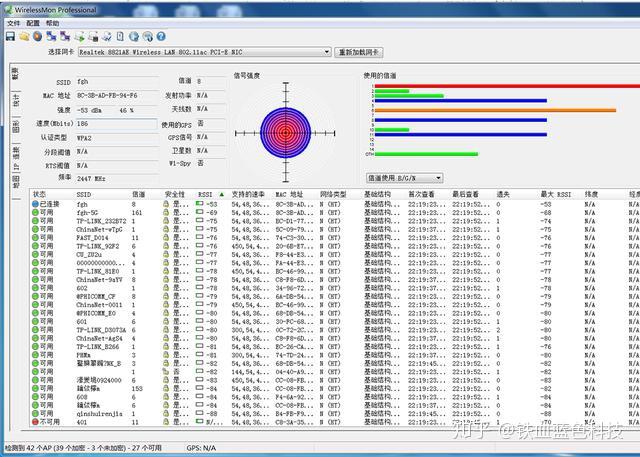The height and width of the screenshot is (457, 640).
Task: Click blue connected status icon for fgh
Action: coord(35,204)
